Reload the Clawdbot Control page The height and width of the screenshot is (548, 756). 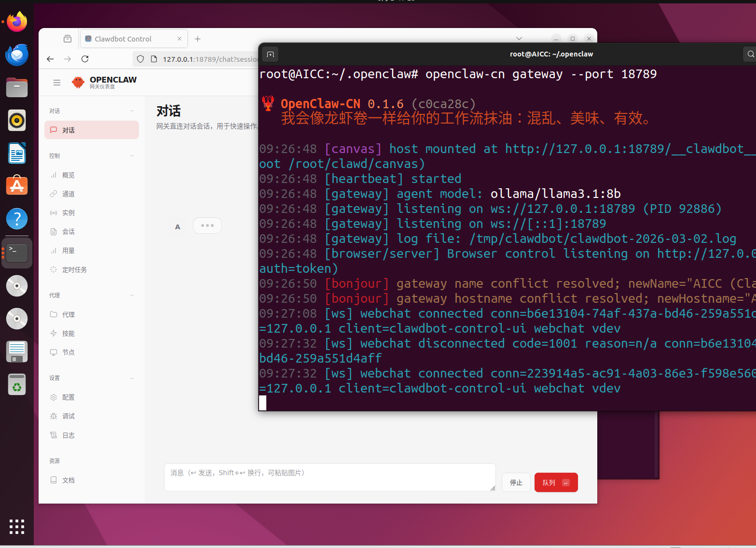pos(85,59)
